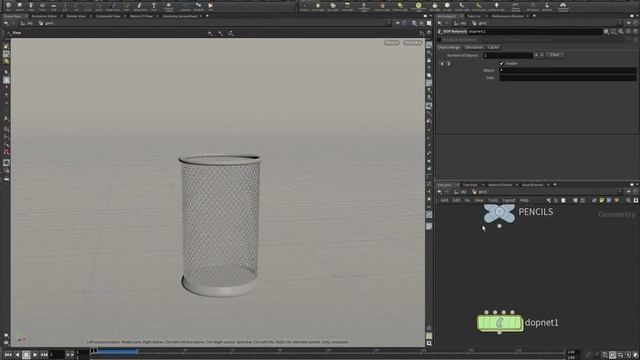The height and width of the screenshot is (360, 640).
Task: Click network editor find magnifier icon
Action: pos(628,200)
